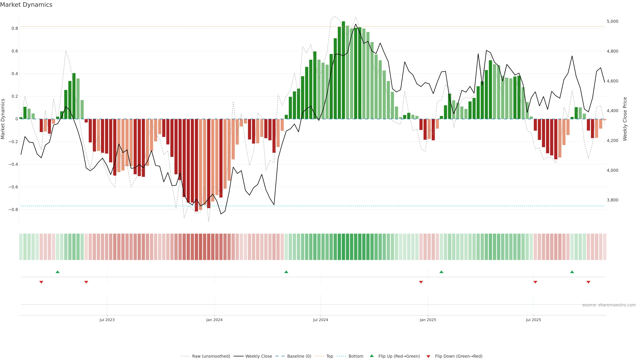
Task: Click the Jul 2024 x-axis label
Action: [x=320, y=320]
